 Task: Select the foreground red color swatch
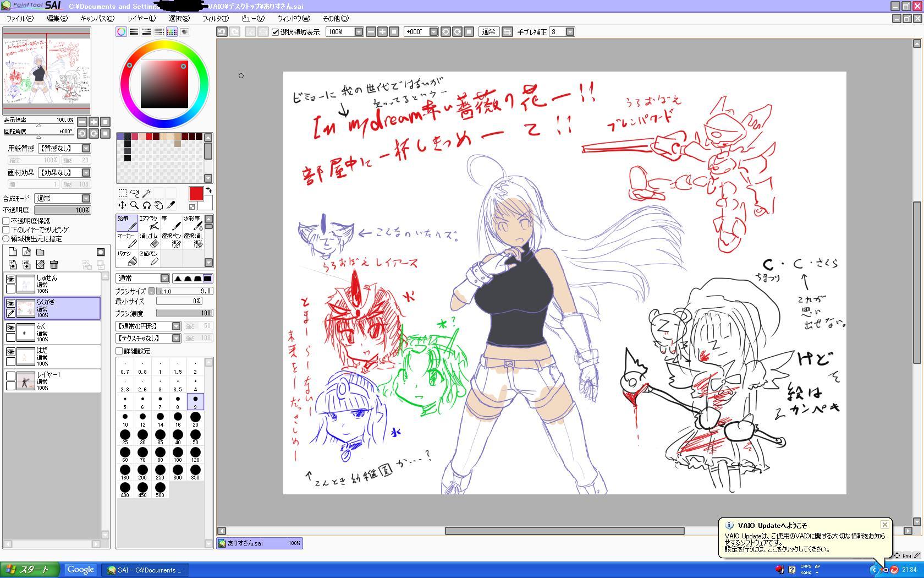[x=196, y=194]
